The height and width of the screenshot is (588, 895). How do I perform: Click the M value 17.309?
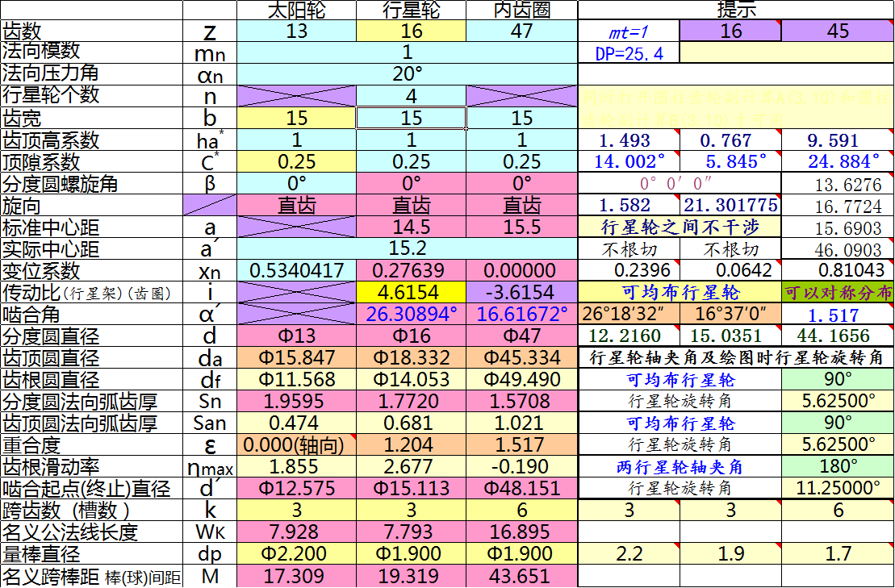click(x=296, y=575)
